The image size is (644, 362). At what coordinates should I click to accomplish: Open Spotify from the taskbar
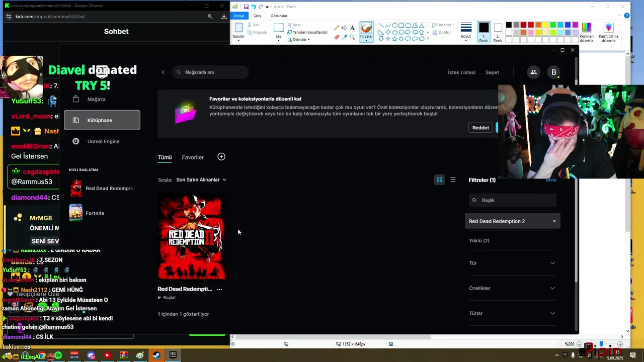coord(58,355)
